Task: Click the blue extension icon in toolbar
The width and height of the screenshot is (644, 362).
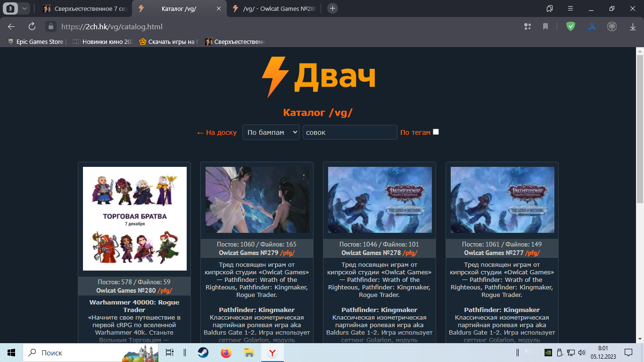Action: (x=591, y=27)
